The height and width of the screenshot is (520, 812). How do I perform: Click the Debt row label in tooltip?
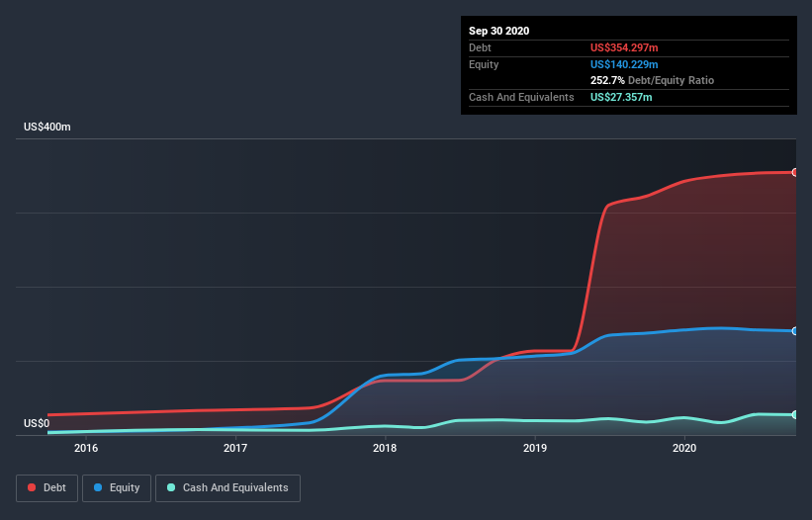[x=480, y=47]
